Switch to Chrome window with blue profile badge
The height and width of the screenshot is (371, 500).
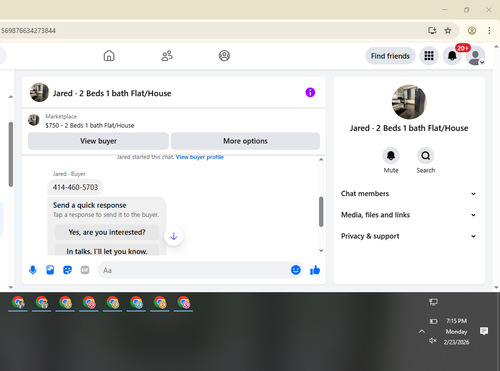coord(136,303)
